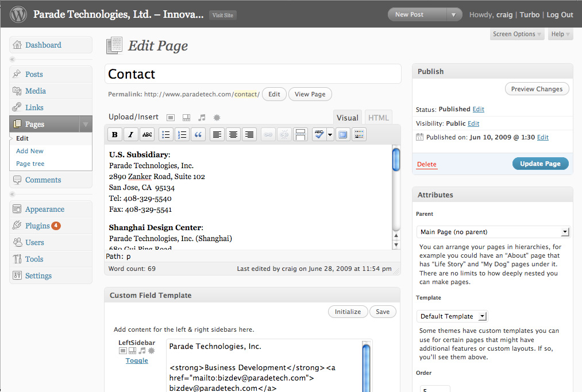
Task: Open the New Post dropdown arrow
Action: (453, 15)
